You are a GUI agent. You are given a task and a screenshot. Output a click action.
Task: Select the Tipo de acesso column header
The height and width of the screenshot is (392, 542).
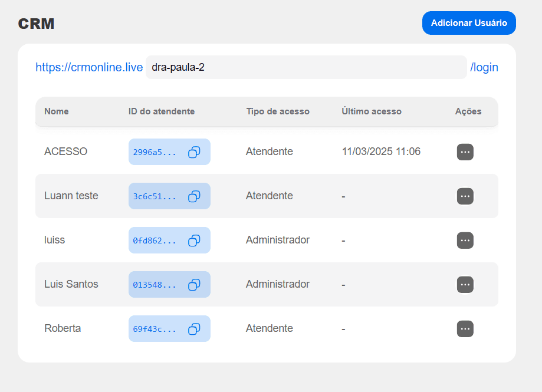(278, 111)
